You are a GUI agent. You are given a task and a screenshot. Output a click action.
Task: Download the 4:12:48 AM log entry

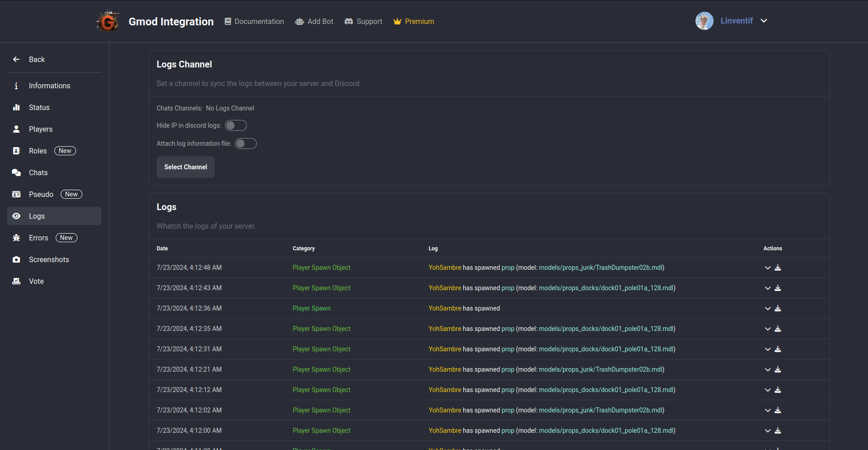pyautogui.click(x=778, y=268)
